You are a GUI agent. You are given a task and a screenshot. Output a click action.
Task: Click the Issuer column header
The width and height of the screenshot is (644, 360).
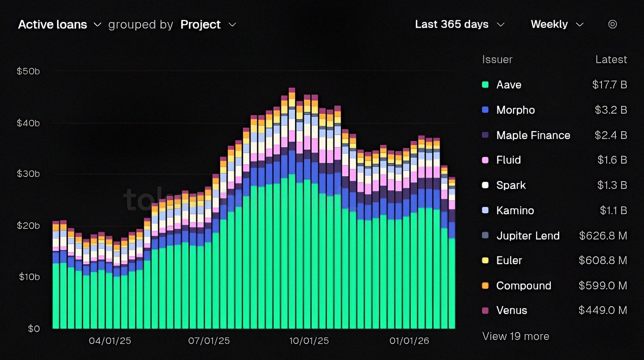point(497,60)
